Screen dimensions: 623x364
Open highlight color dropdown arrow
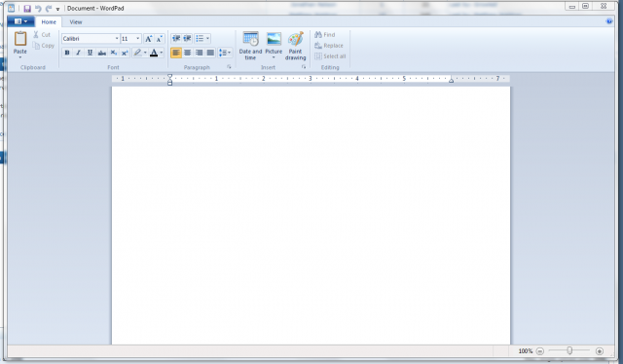coord(145,53)
